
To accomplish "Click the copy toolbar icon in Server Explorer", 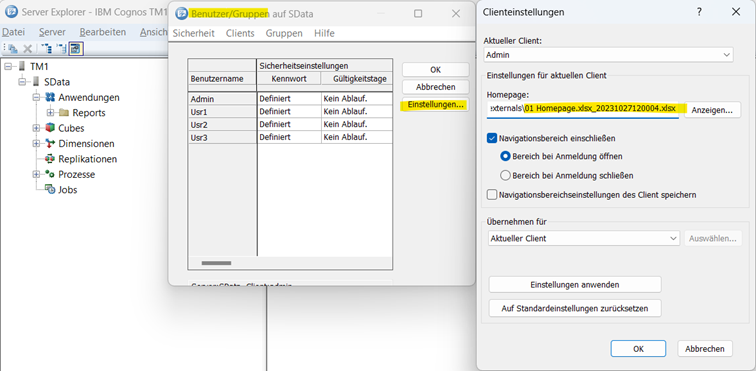I will 13,48.
